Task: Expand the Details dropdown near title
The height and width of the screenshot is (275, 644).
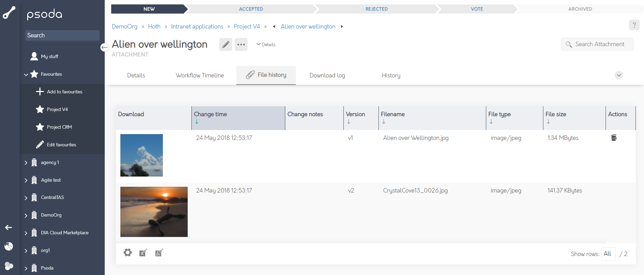Action: coord(266,44)
